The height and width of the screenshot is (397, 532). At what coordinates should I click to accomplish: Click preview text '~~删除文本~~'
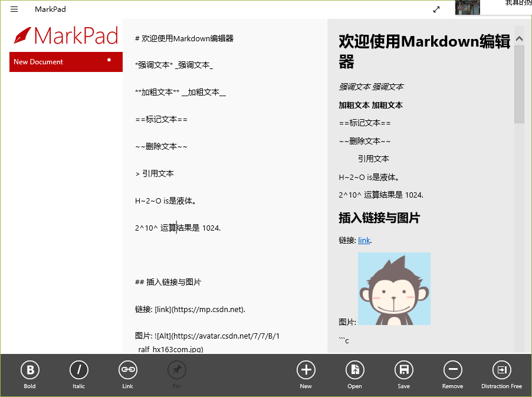pos(364,141)
